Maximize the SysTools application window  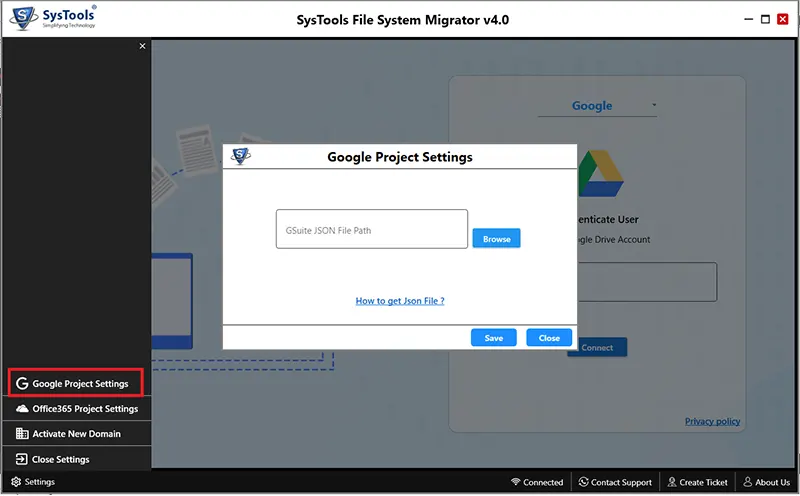tap(765, 19)
